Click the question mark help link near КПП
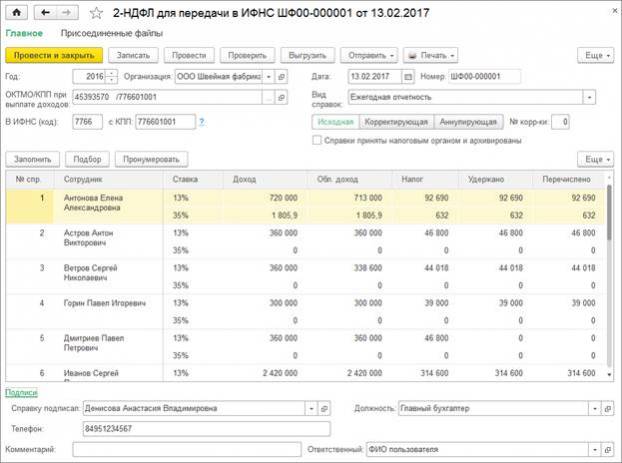Viewport: 622px width, 463px height. pyautogui.click(x=201, y=122)
